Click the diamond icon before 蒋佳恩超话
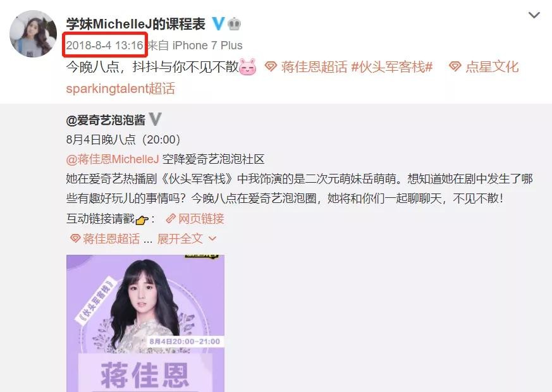Screen dimensions: 552x392 (x=271, y=66)
